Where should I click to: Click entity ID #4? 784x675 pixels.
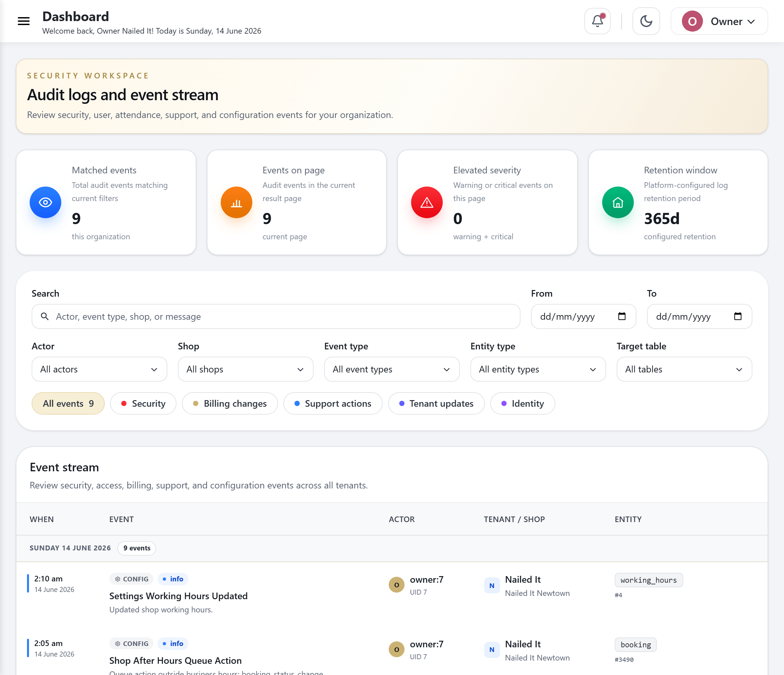[x=618, y=595]
